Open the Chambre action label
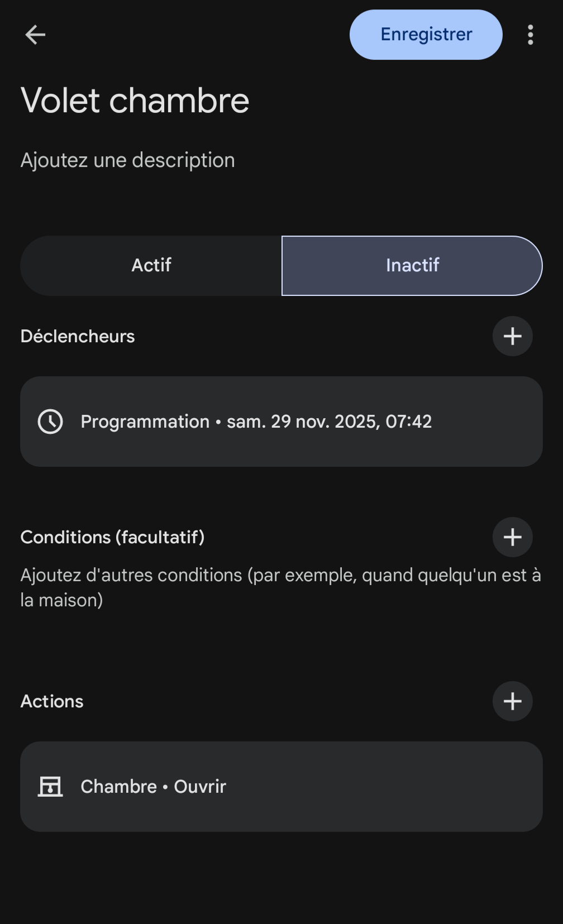The height and width of the screenshot is (924, 563). tap(118, 787)
